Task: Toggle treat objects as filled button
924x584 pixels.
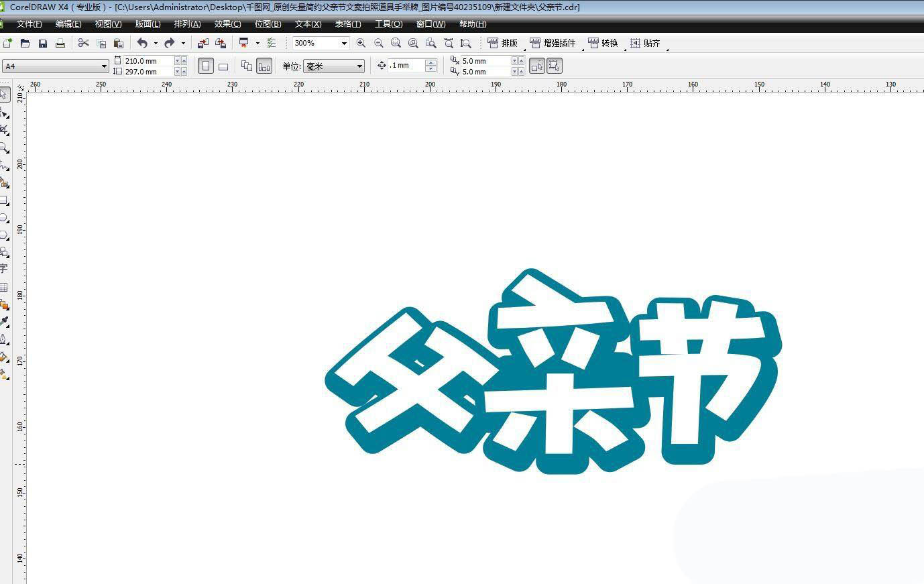Action: [x=554, y=66]
